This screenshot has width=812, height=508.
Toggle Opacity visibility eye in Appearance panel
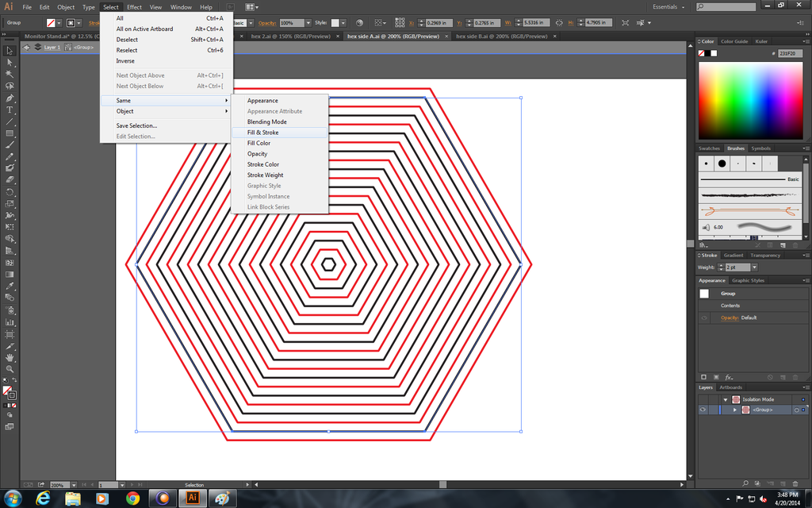pos(703,317)
